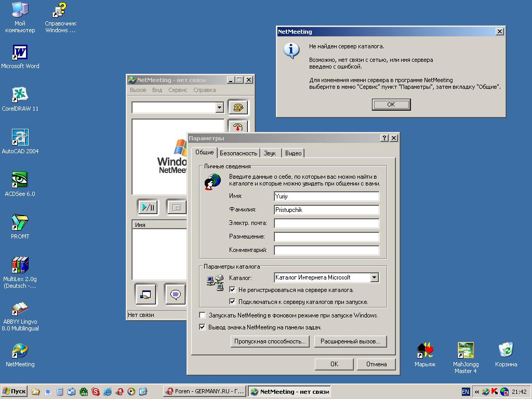Click the Opera icon in quick launch
Viewport: 532px width, 399px height.
click(119, 392)
